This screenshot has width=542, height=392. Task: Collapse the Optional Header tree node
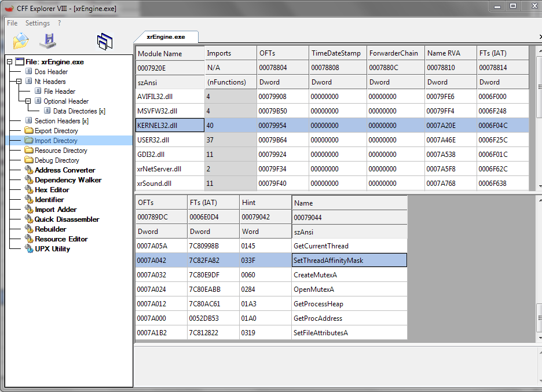28,101
